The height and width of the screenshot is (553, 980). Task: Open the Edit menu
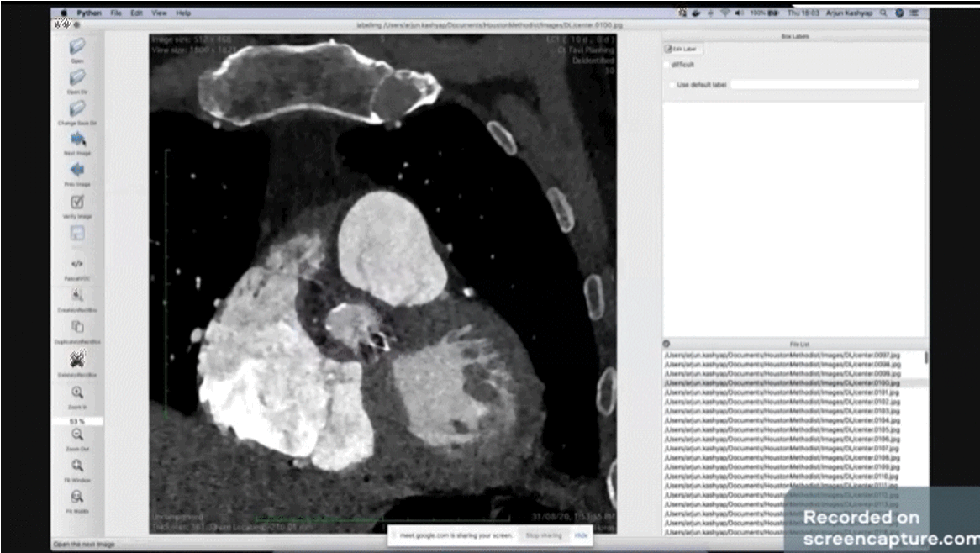136,13
